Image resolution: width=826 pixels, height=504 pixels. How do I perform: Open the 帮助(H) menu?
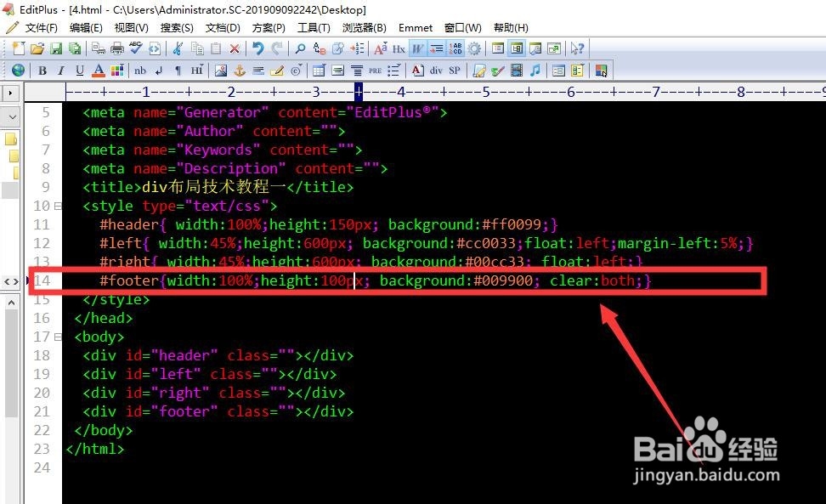click(x=511, y=27)
